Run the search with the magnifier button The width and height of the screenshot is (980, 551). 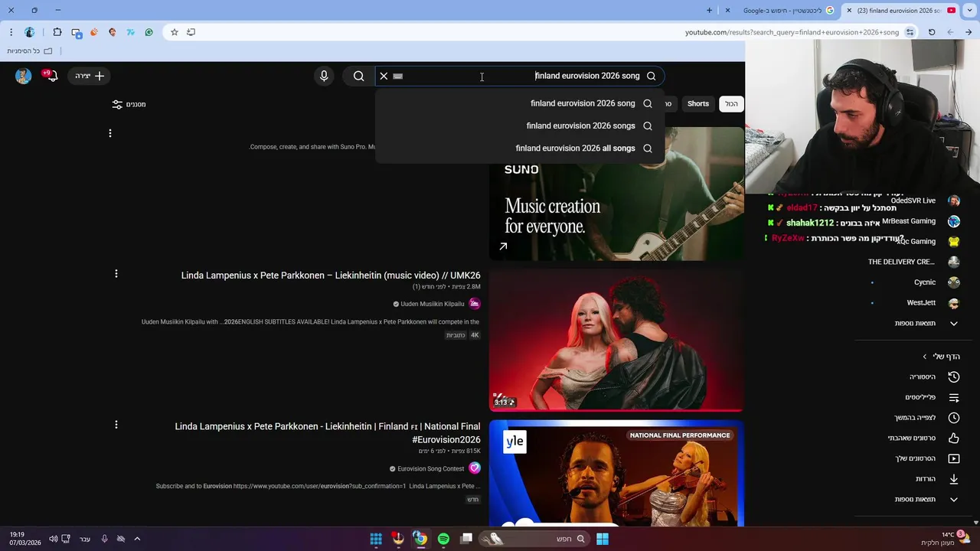tap(358, 76)
